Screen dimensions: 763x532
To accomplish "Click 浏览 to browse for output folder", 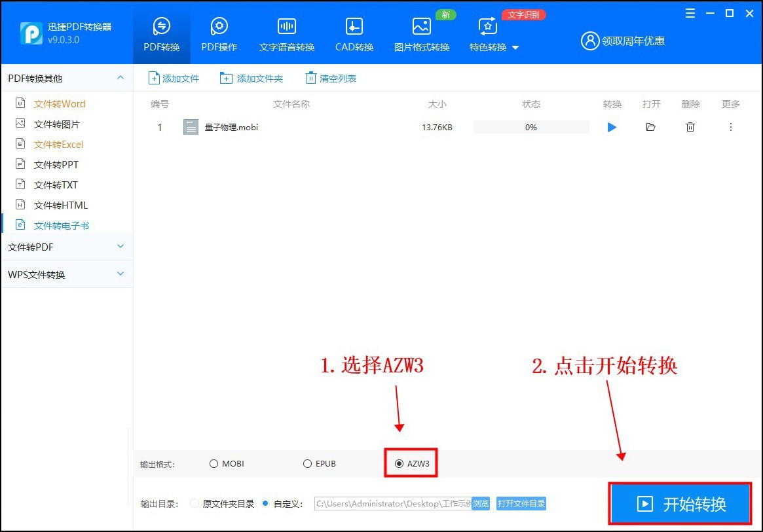I will pos(480,503).
